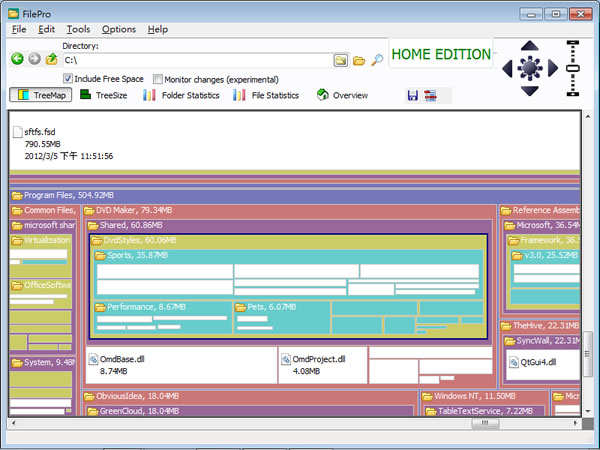600x450 pixels.
Task: Uncheck Include Free Space checkbox
Action: click(x=67, y=78)
